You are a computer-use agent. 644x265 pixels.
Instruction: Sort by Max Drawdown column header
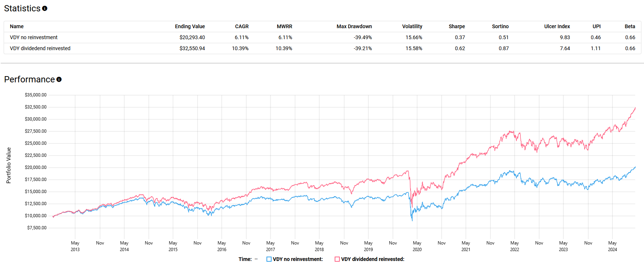point(354,26)
